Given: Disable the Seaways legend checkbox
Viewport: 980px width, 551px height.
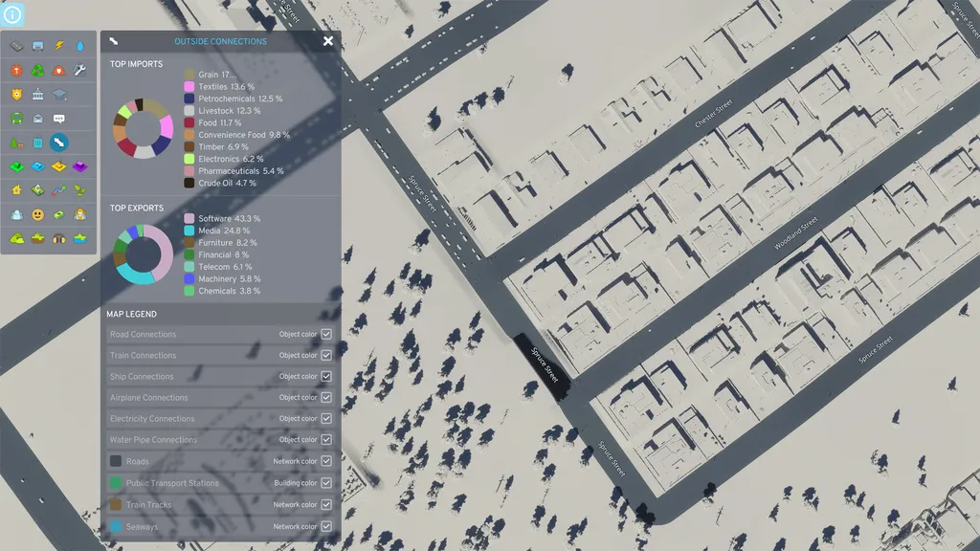Looking at the screenshot, I should pyautogui.click(x=326, y=526).
